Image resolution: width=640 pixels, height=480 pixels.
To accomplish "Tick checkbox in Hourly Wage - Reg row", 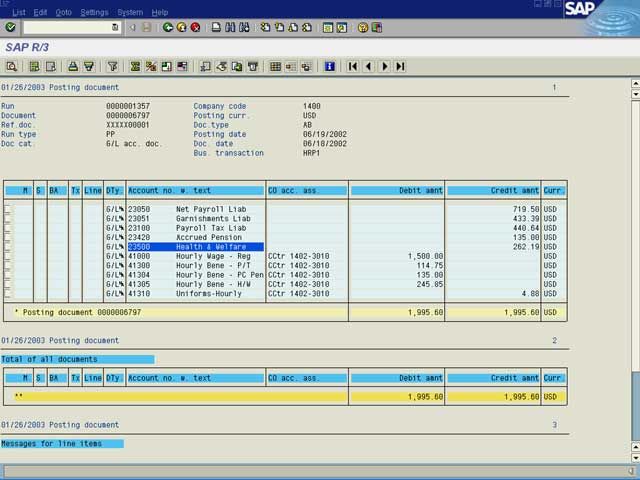I will click(x=8, y=256).
